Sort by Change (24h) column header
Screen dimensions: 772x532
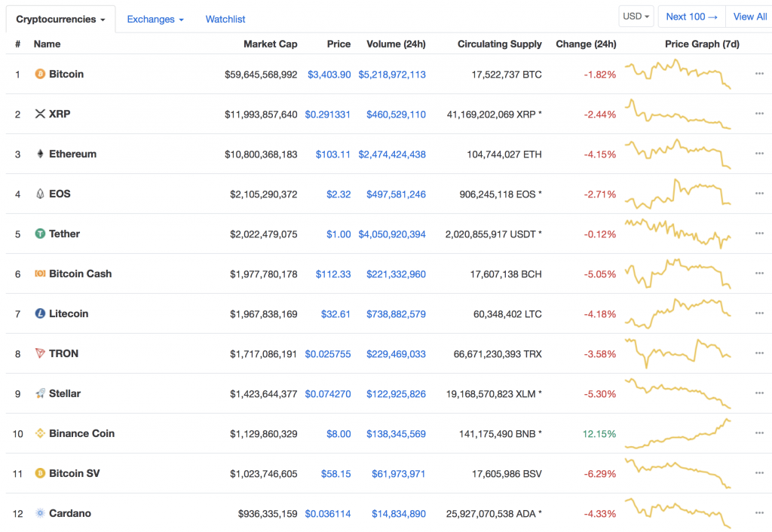[x=586, y=44]
